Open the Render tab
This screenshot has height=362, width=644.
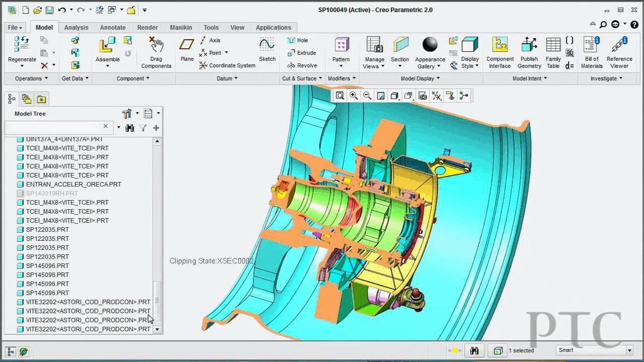coord(147,28)
